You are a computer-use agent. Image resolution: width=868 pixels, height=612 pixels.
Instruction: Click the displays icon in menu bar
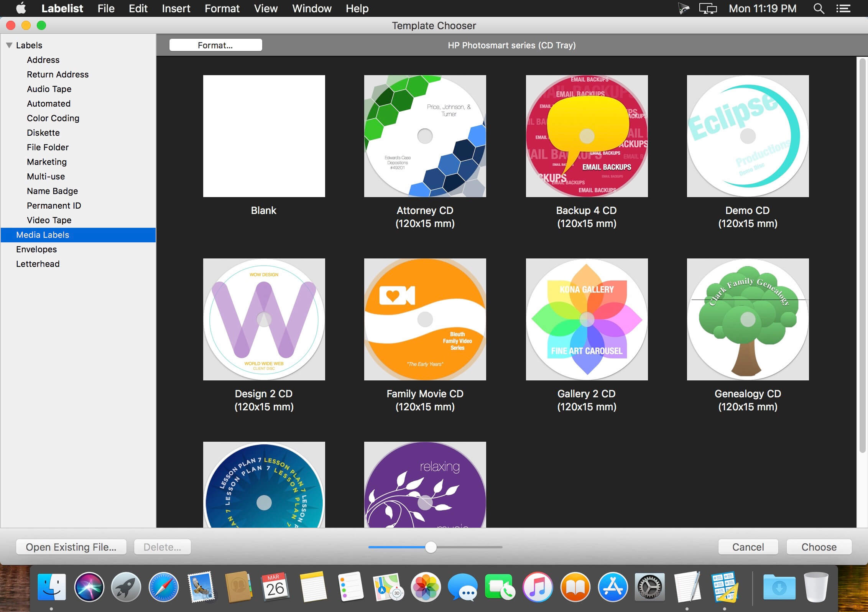[708, 8]
